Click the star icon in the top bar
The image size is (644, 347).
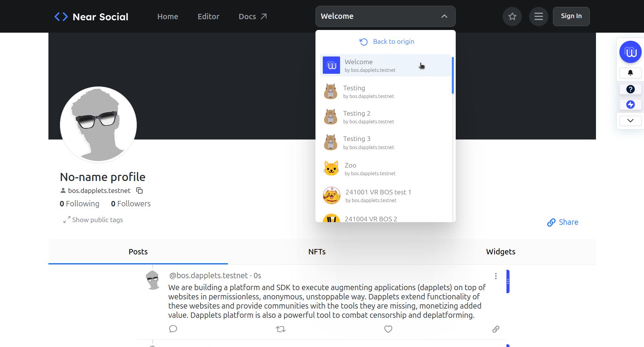click(512, 16)
